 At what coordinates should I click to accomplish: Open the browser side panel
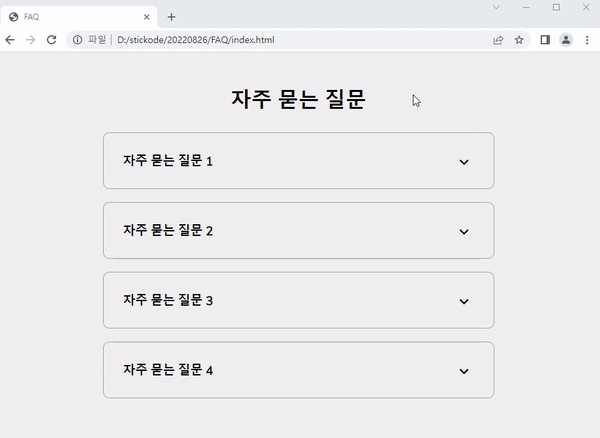coord(545,40)
